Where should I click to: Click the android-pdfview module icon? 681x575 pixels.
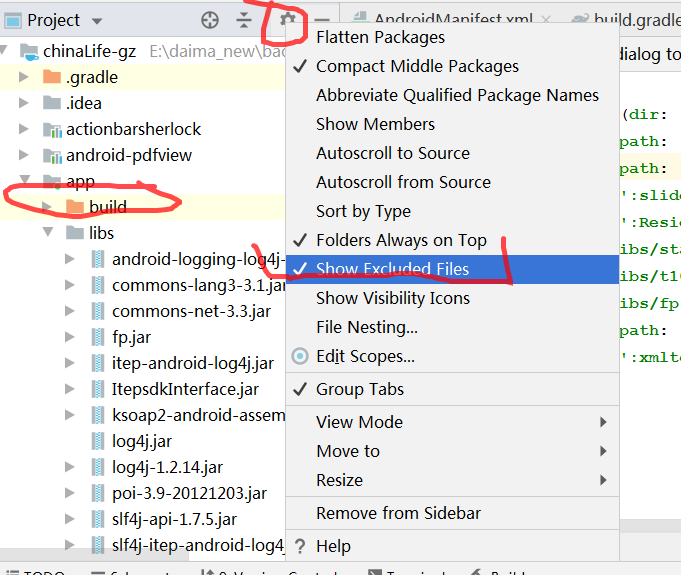pyautogui.click(x=53, y=155)
